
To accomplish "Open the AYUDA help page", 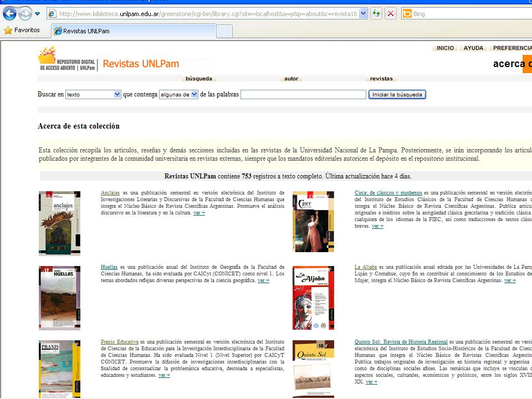I will coord(473,48).
